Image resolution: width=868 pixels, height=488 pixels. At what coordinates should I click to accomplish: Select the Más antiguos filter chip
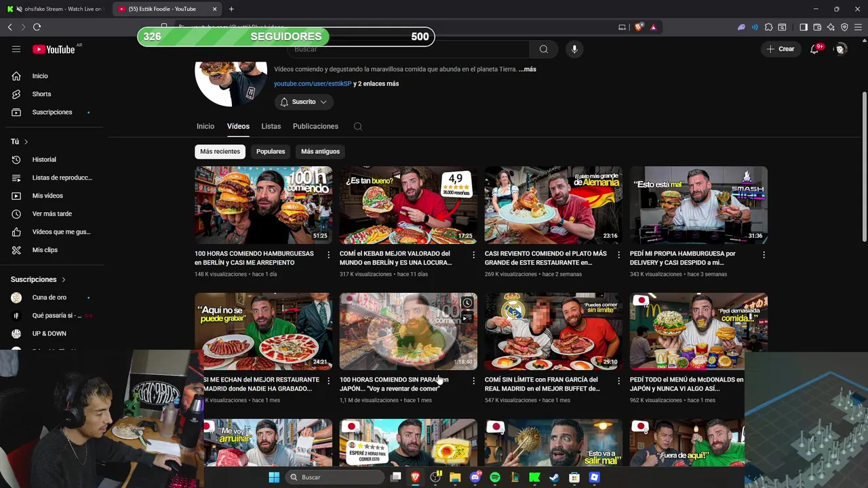pos(320,151)
